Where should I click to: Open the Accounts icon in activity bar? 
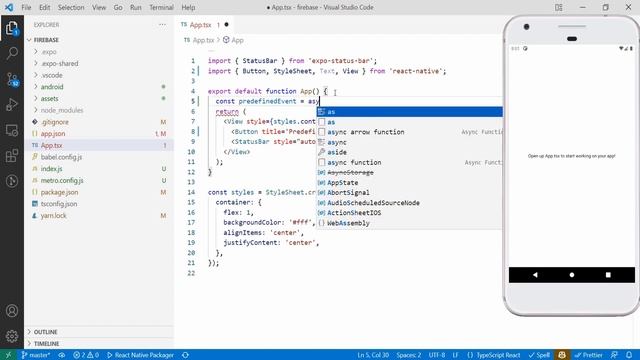click(x=12, y=311)
